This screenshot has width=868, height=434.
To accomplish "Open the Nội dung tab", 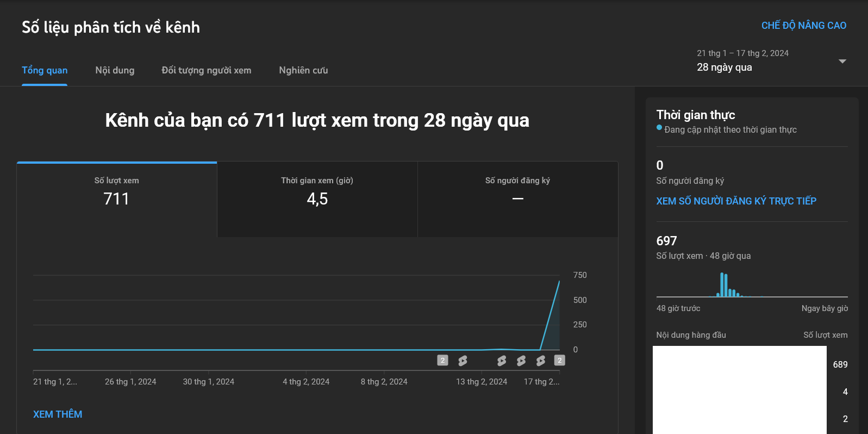I will pyautogui.click(x=115, y=70).
